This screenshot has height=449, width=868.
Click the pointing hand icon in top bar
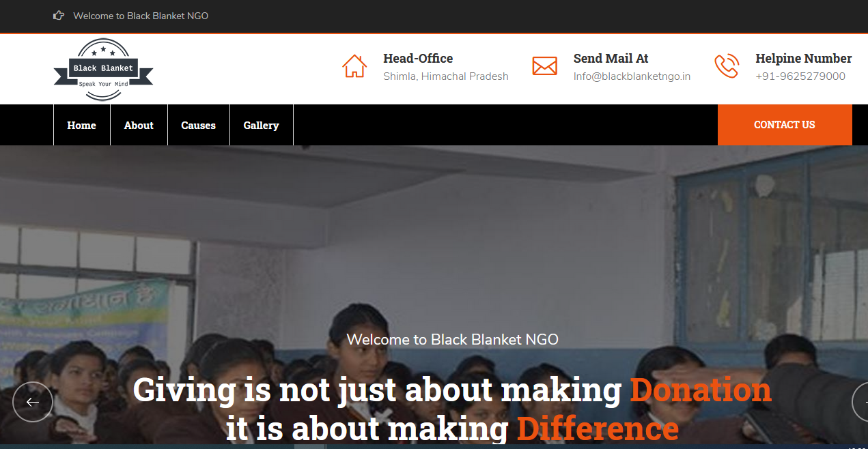click(x=59, y=15)
